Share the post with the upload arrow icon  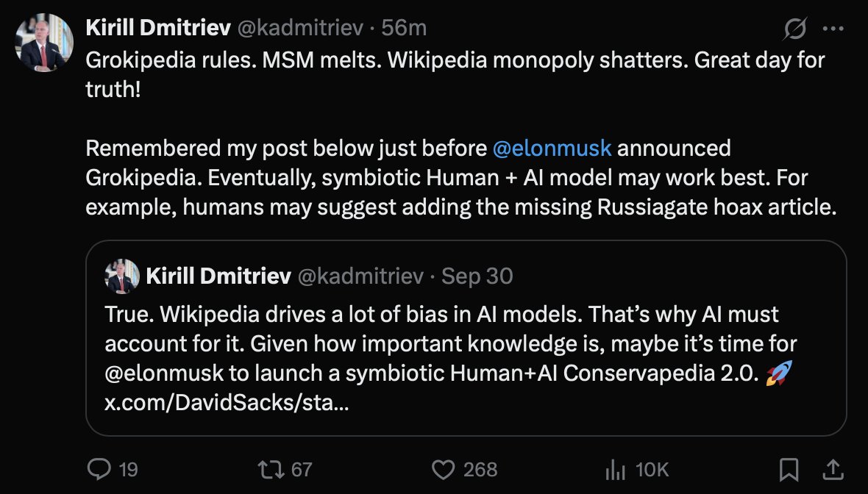point(833,469)
